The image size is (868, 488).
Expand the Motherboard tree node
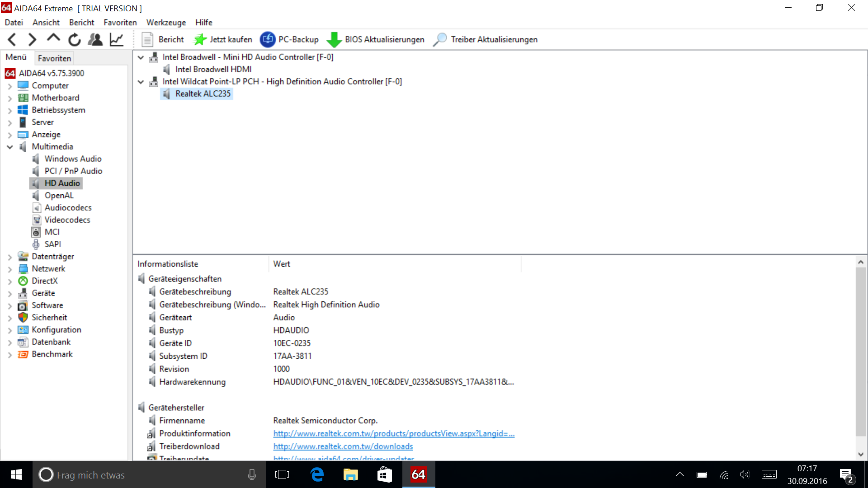[10, 98]
